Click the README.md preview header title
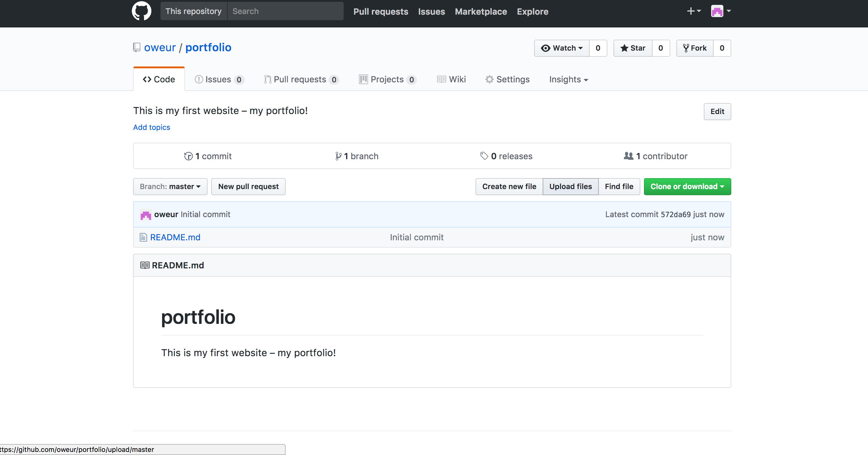 pos(178,265)
